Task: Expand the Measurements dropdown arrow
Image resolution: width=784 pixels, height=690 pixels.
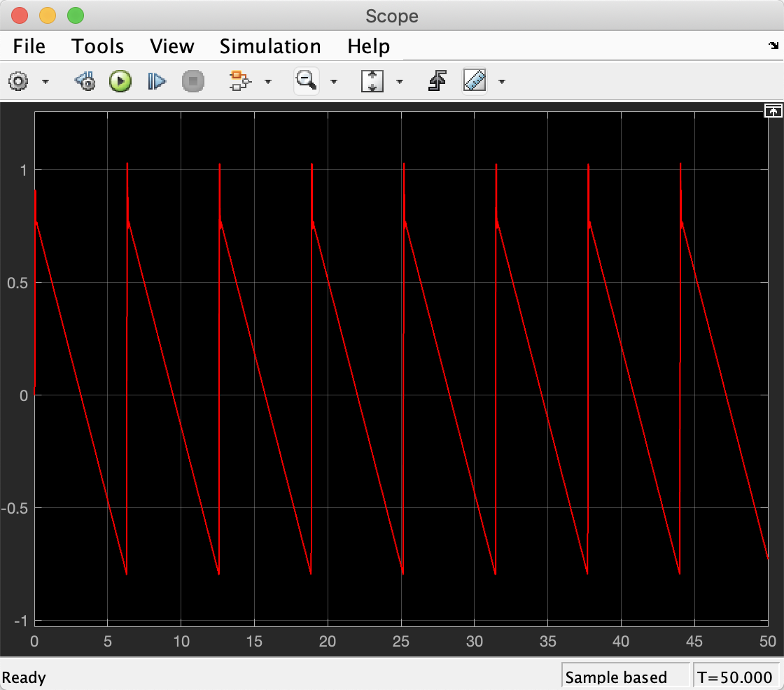Action: point(501,81)
